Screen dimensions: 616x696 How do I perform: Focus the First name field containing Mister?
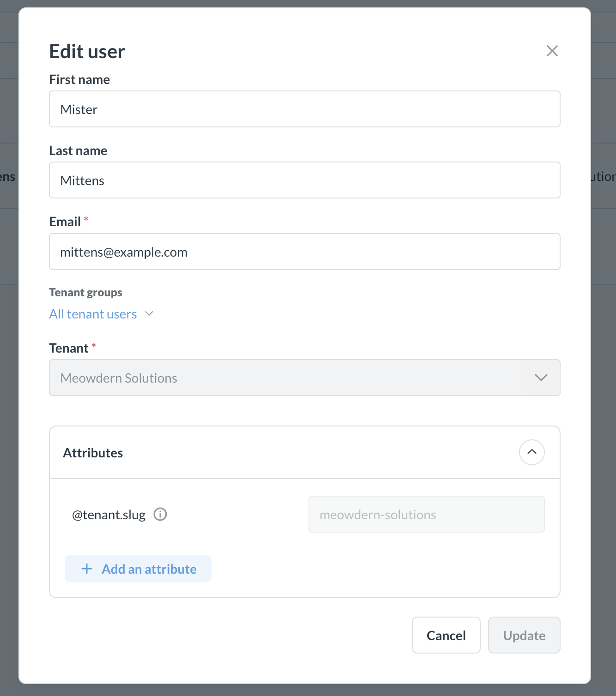pos(304,109)
